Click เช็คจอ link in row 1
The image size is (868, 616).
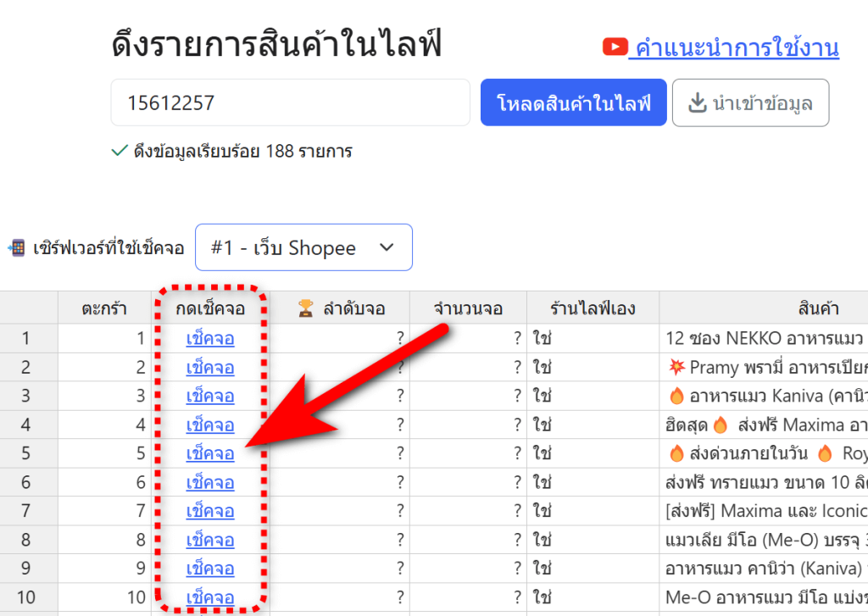point(210,339)
